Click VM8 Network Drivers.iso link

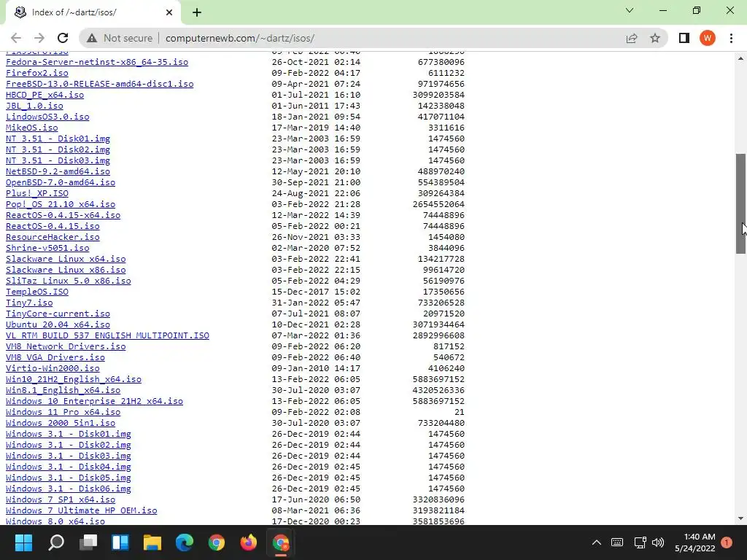(66, 346)
